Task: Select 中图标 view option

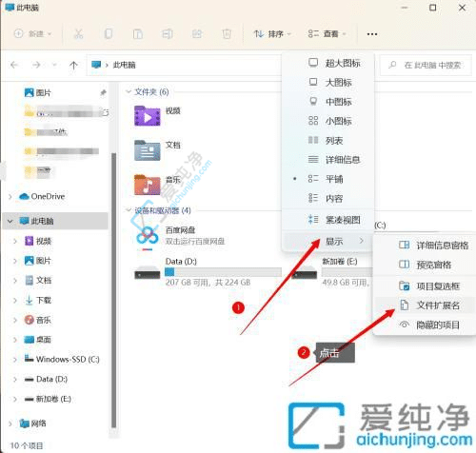Action: [x=328, y=102]
